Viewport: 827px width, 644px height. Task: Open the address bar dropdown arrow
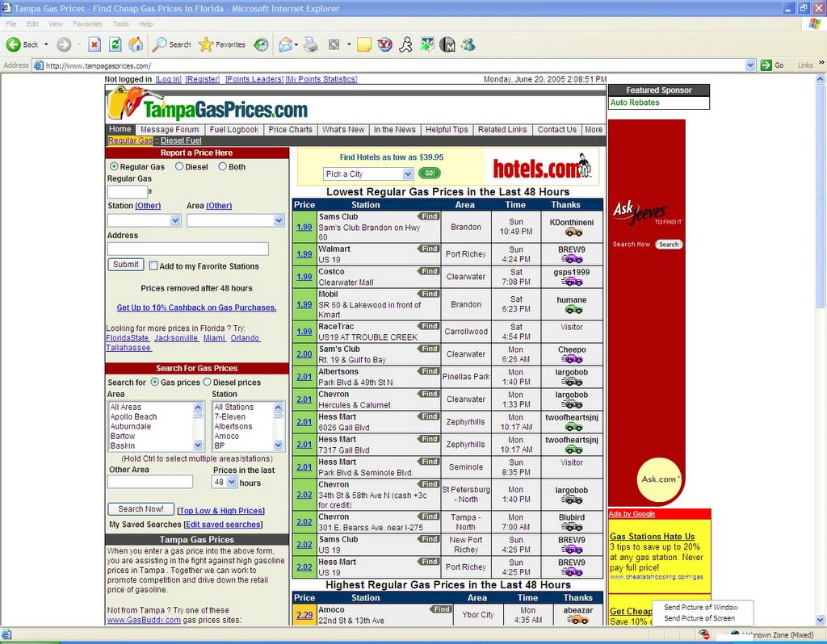[x=750, y=65]
